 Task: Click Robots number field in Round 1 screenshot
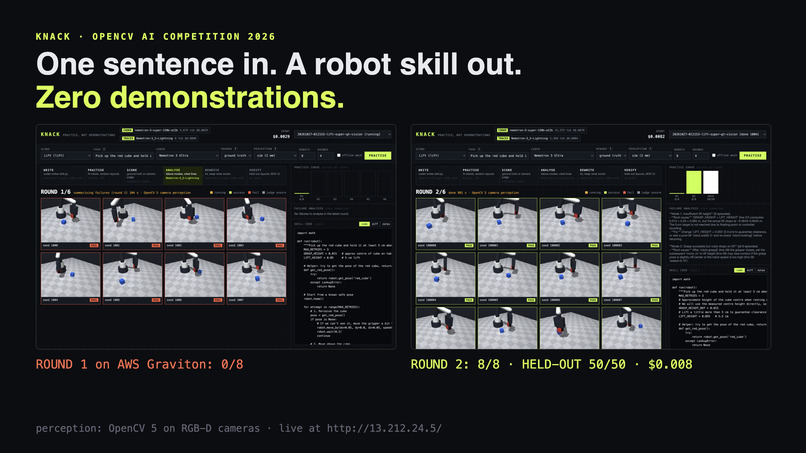[307, 155]
